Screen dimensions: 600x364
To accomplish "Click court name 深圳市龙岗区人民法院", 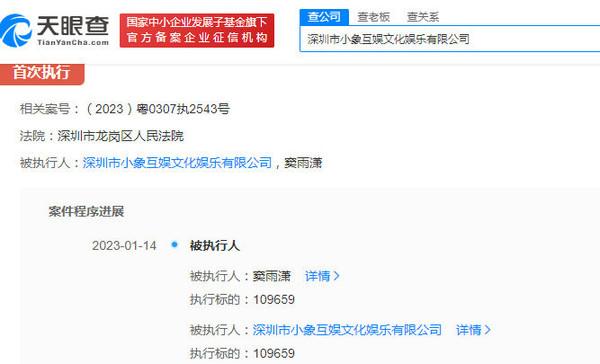I will tap(121, 136).
